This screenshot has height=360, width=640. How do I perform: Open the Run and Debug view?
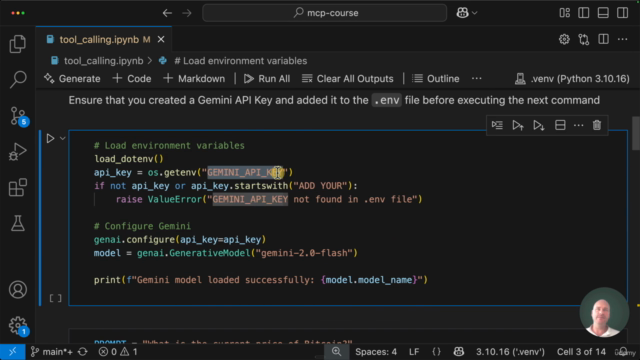tap(18, 151)
